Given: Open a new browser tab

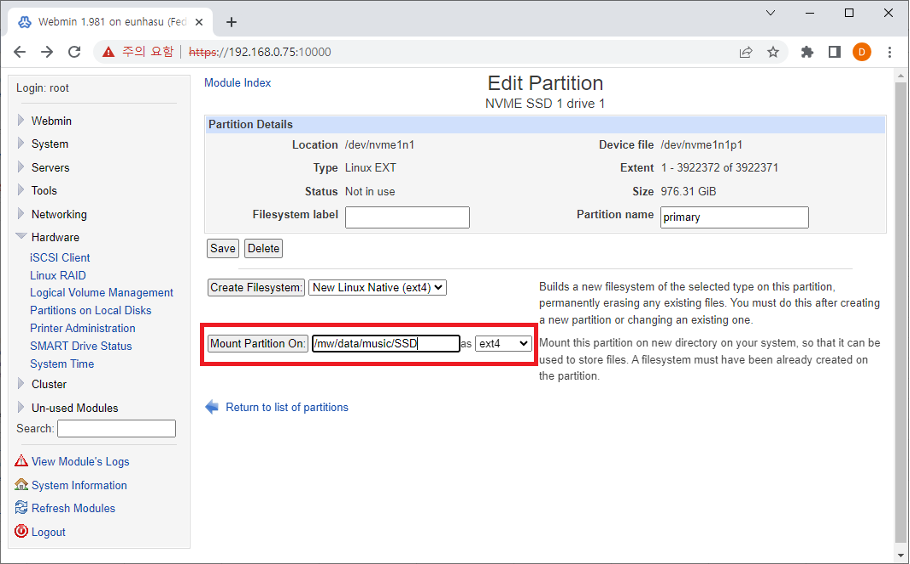Looking at the screenshot, I should pos(232,21).
